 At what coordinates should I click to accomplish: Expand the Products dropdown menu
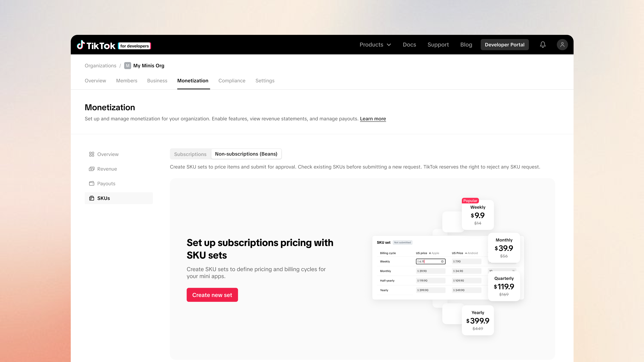point(375,45)
